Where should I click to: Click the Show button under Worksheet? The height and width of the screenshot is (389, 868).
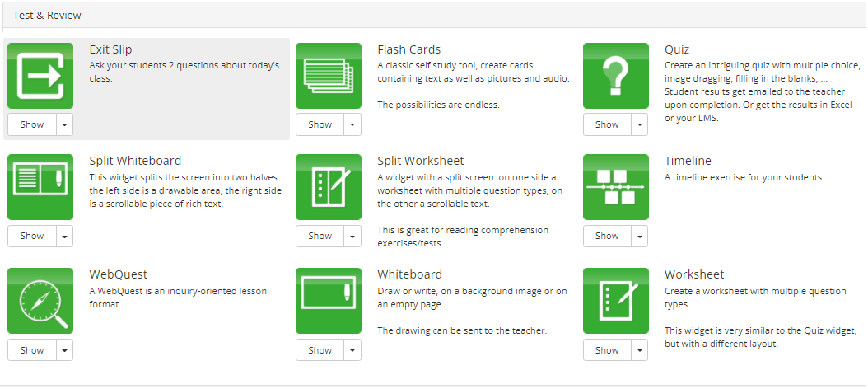coord(607,350)
